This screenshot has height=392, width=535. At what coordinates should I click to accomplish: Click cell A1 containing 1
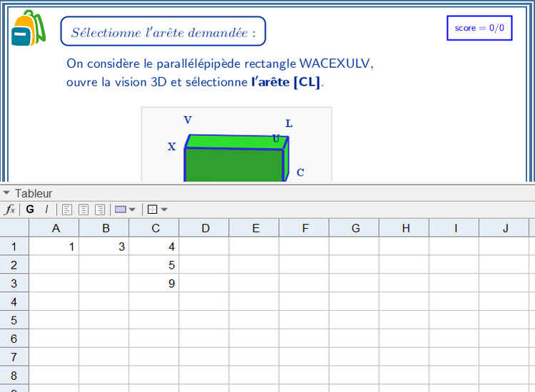tap(54, 246)
